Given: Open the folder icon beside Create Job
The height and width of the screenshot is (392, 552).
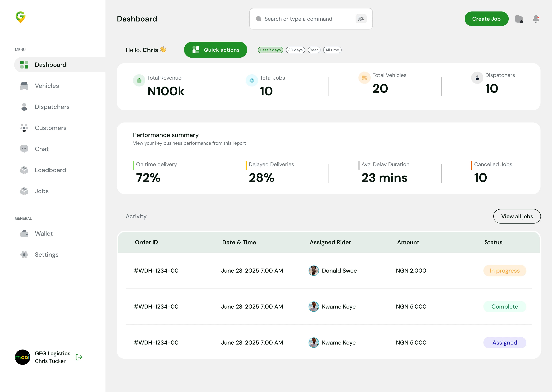Looking at the screenshot, I should pos(519,19).
